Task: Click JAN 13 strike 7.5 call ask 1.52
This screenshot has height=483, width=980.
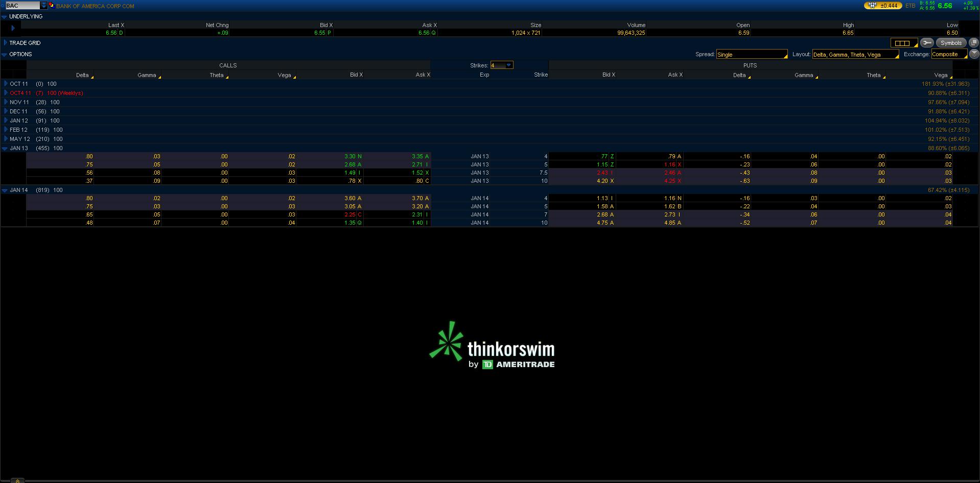Action: tap(417, 173)
